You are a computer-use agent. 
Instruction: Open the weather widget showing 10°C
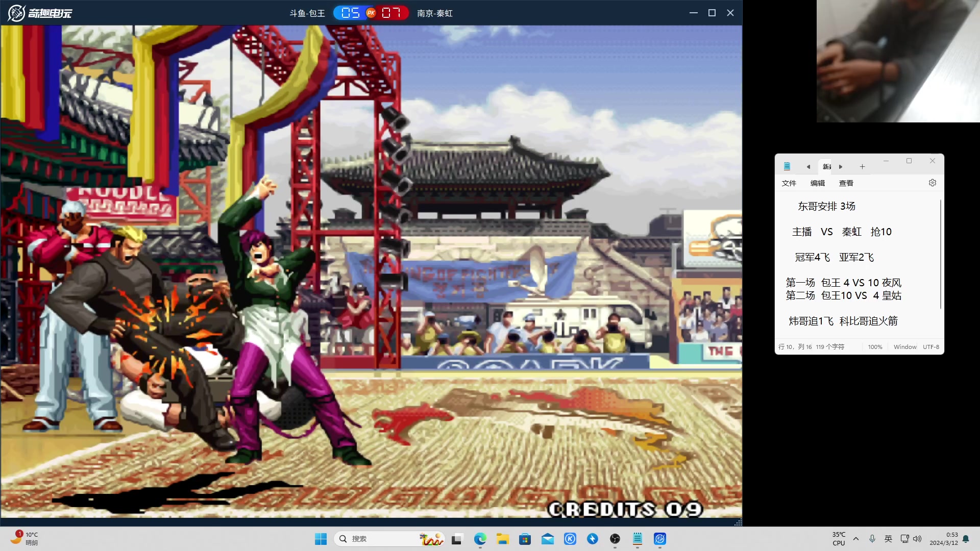tap(24, 538)
